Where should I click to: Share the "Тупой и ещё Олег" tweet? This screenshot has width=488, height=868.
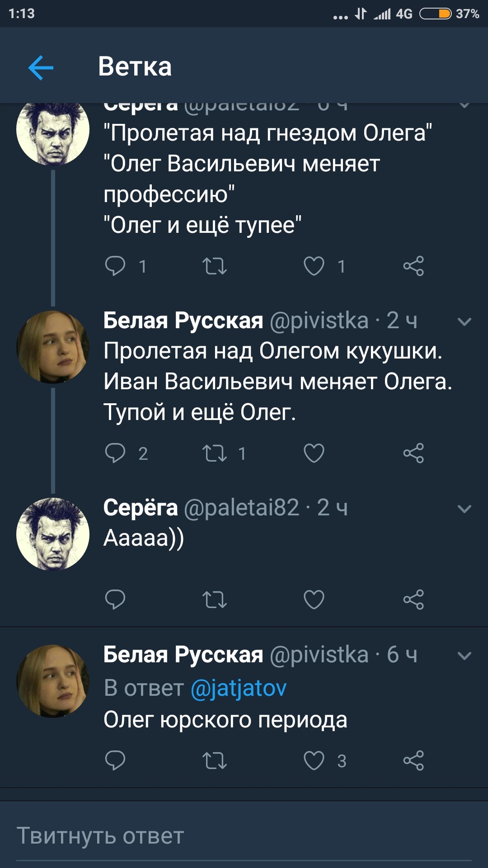(413, 453)
